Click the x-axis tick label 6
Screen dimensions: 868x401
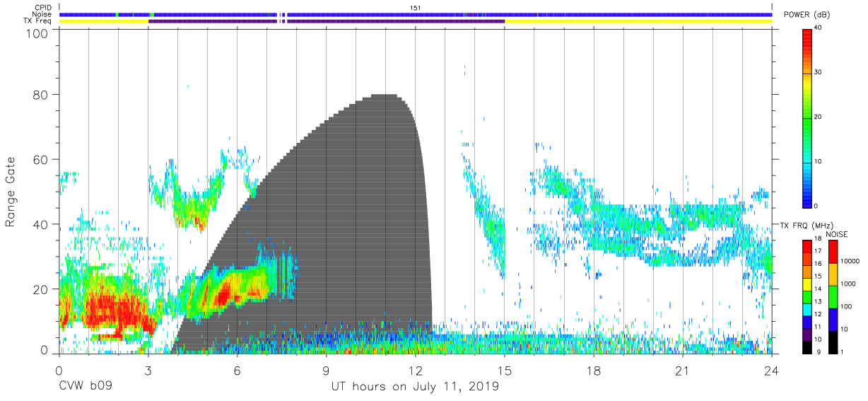[x=237, y=370]
